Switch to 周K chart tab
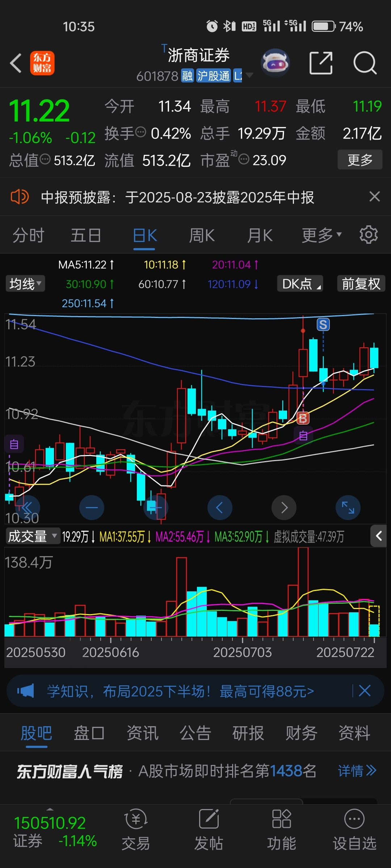Viewport: 391px width, 868px height. click(x=202, y=235)
